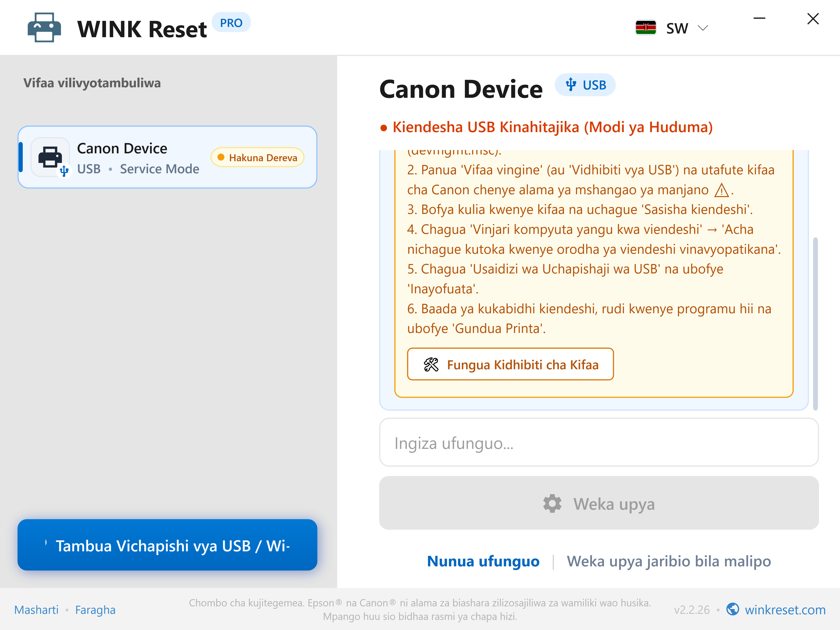
Task: Open the Masharti terms link
Action: (37, 610)
